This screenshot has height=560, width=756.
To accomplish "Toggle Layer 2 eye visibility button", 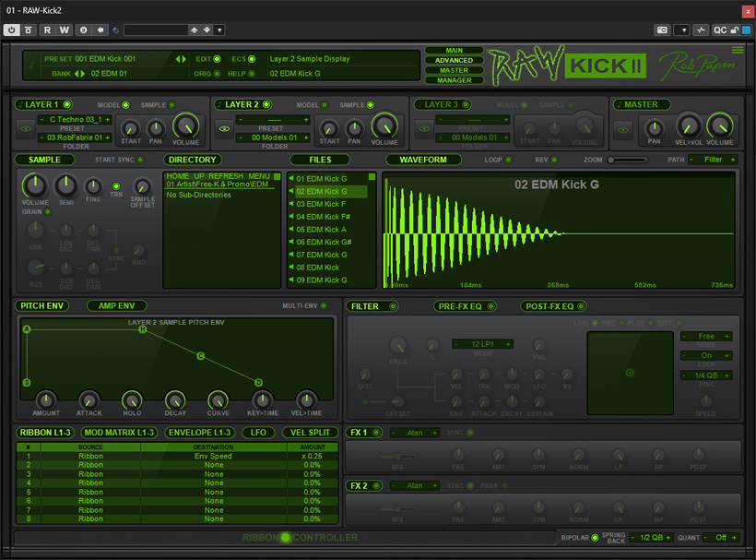I will (224, 129).
